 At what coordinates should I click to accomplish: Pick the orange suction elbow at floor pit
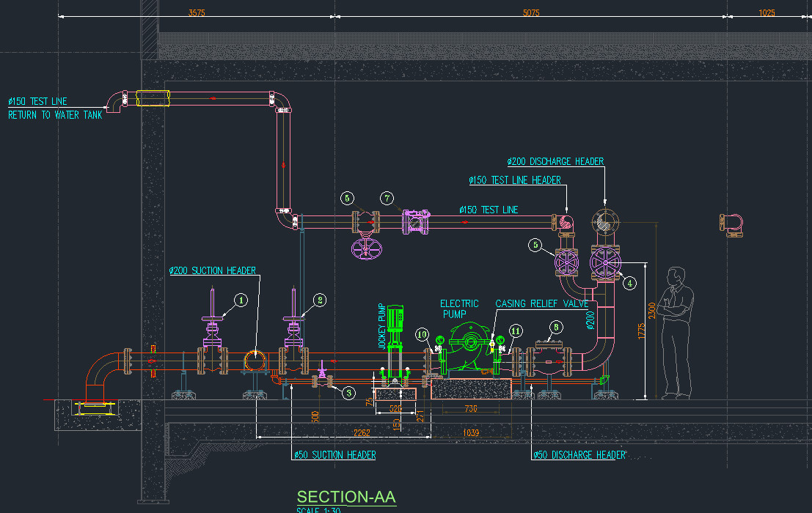tap(103, 377)
